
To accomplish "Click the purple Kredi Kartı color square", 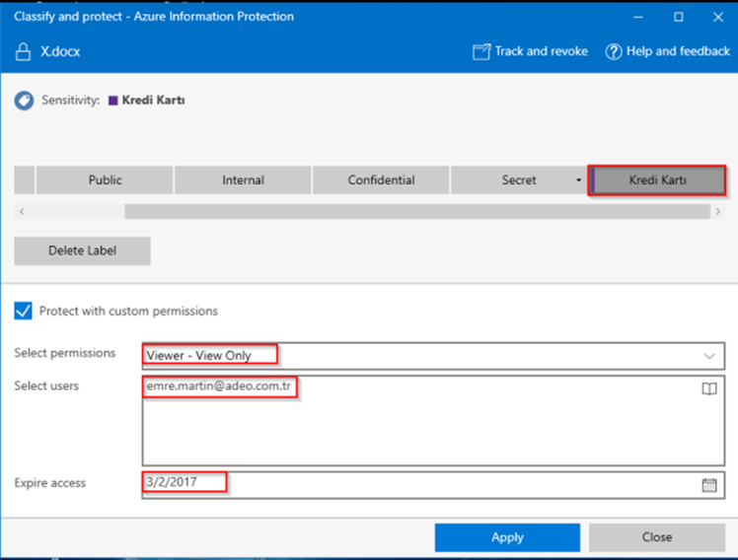I will coord(112,101).
